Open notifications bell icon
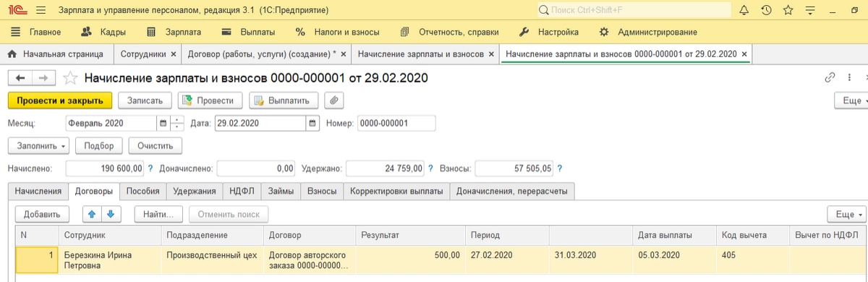This screenshot has width=868, height=282. click(x=744, y=11)
